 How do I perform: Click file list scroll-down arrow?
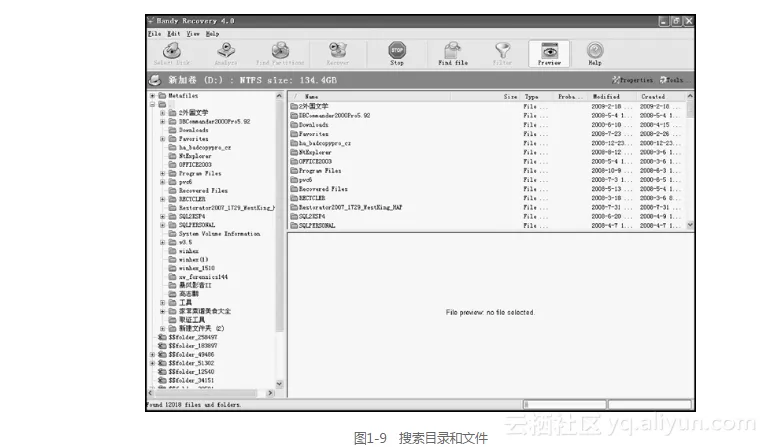pos(690,225)
